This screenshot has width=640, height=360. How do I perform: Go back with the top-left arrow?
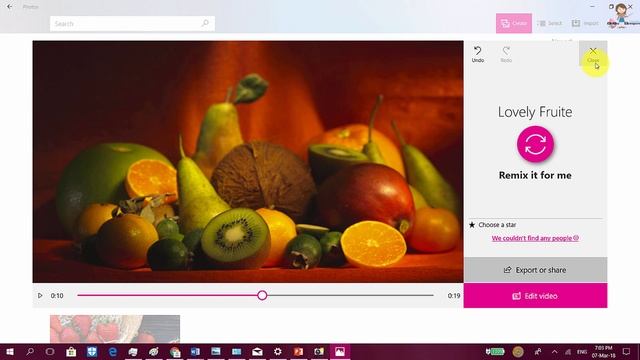(9, 7)
